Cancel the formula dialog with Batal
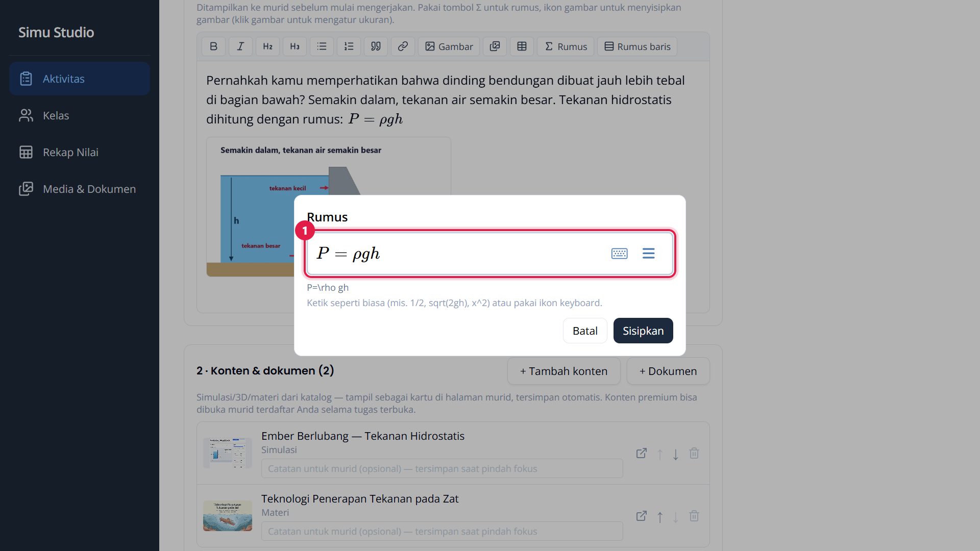The height and width of the screenshot is (551, 980). (585, 331)
